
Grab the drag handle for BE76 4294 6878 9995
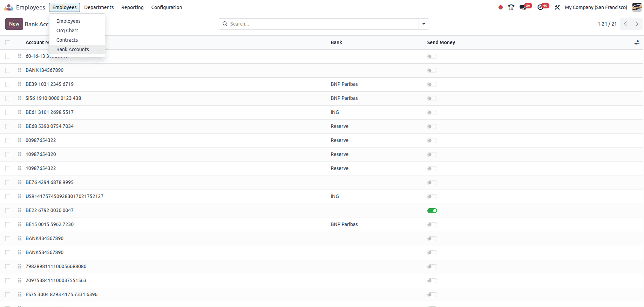coord(20,182)
